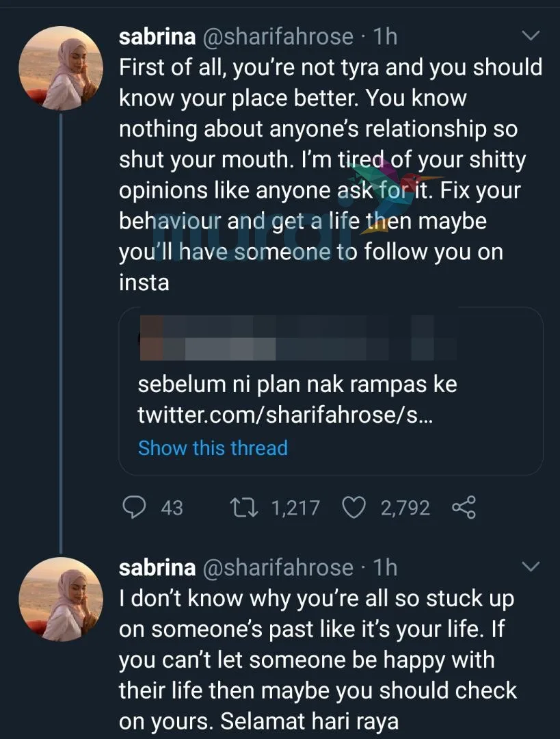Click the 1h timestamp on second tweet
This screenshot has width=560, height=739.
click(385, 567)
